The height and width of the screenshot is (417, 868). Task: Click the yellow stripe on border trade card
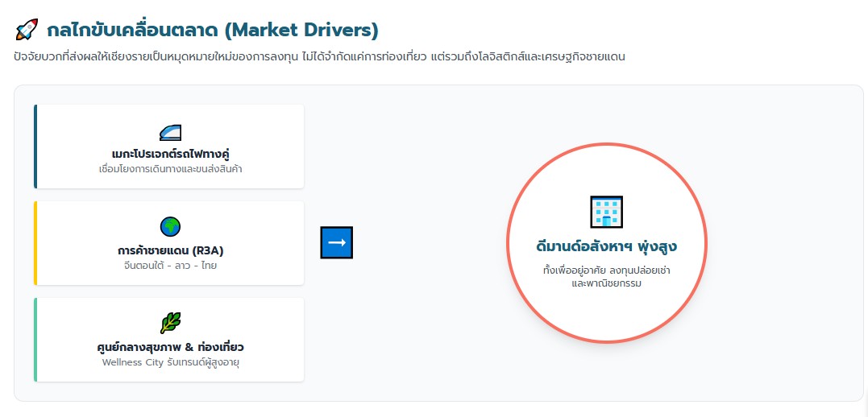(x=35, y=242)
